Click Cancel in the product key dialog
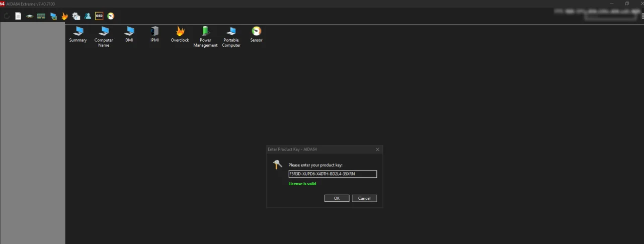The height and width of the screenshot is (244, 644). pyautogui.click(x=364, y=198)
